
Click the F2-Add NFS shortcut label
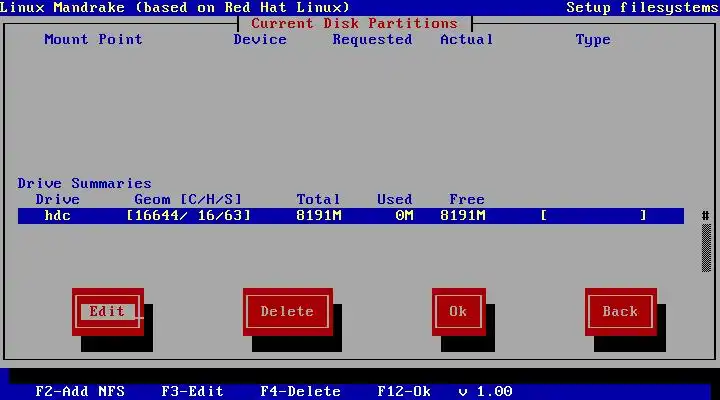(80, 391)
